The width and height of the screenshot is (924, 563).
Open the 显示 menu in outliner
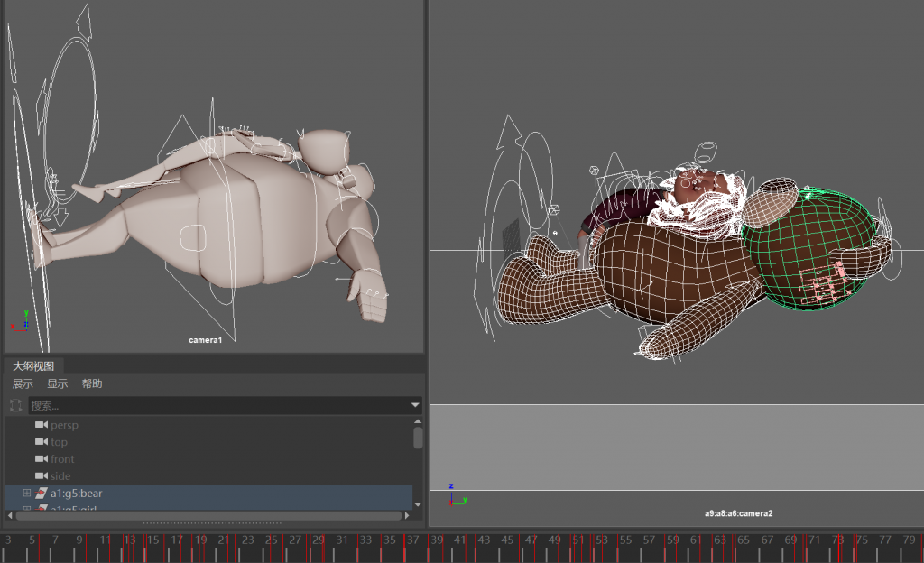click(x=57, y=383)
